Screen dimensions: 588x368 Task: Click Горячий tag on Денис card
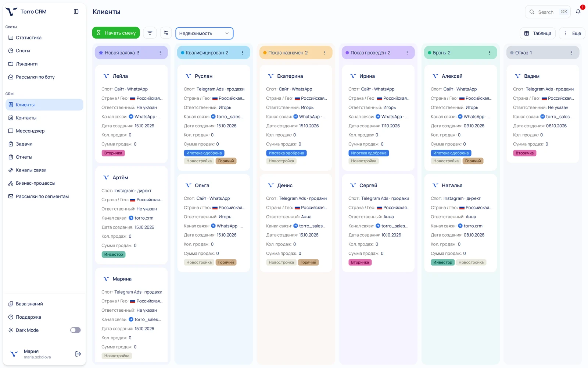tap(308, 262)
